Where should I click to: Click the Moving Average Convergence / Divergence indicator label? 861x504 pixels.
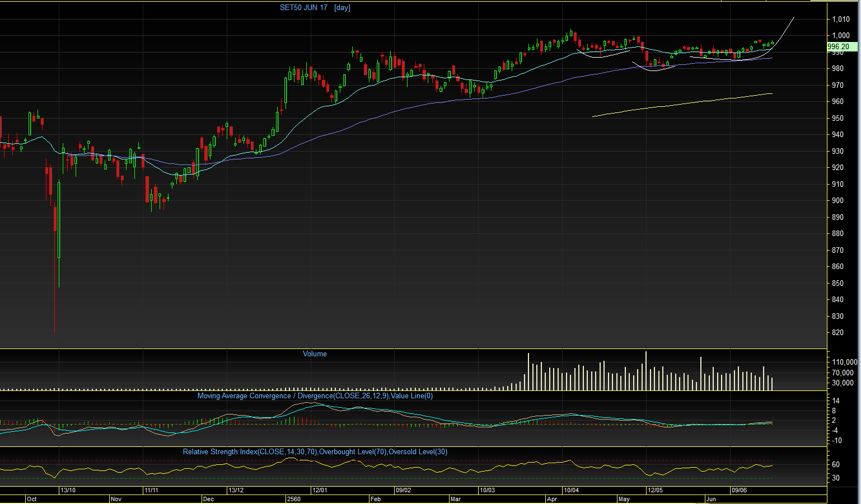pyautogui.click(x=315, y=395)
